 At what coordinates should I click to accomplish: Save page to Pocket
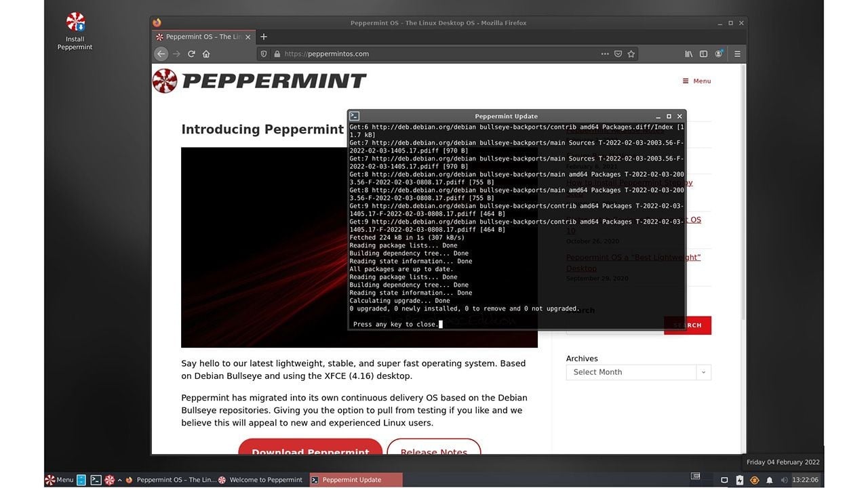pyautogui.click(x=618, y=54)
